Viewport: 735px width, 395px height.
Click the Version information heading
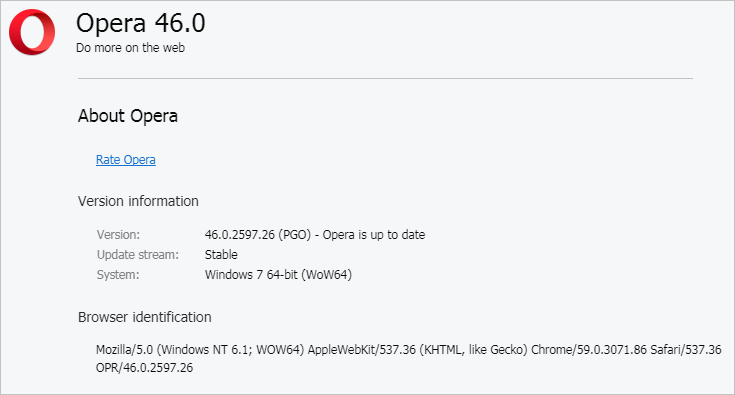coord(138,201)
